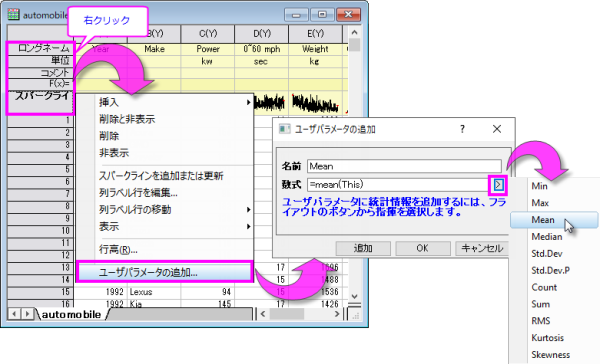Click the sheet tab scroll-right arrow

pos(27,314)
